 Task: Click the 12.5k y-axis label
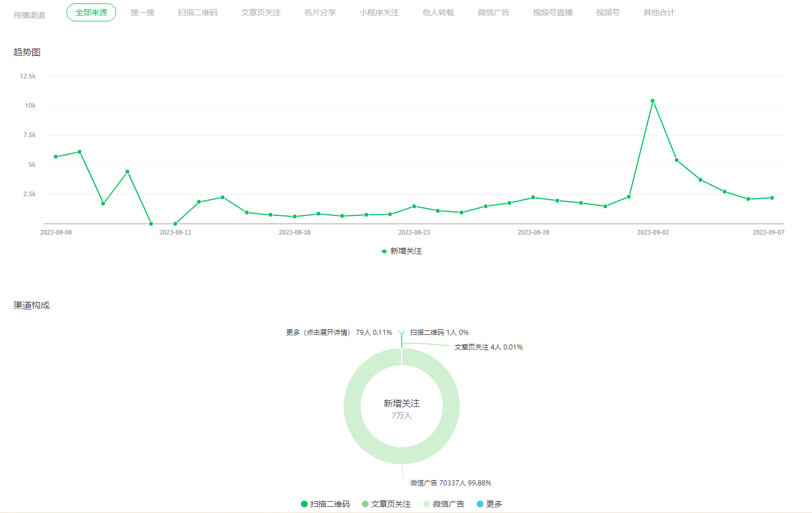[28, 76]
